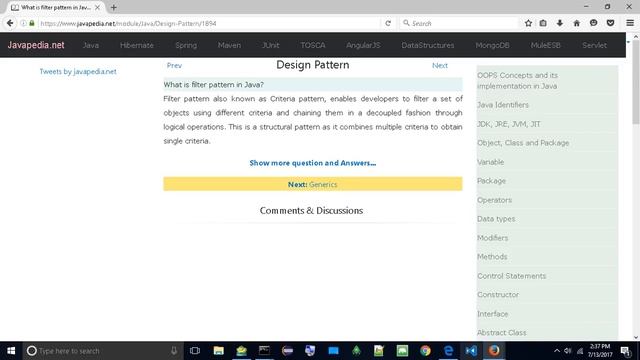
Task: Open 'Methods' sidebar link
Action: coord(492,257)
